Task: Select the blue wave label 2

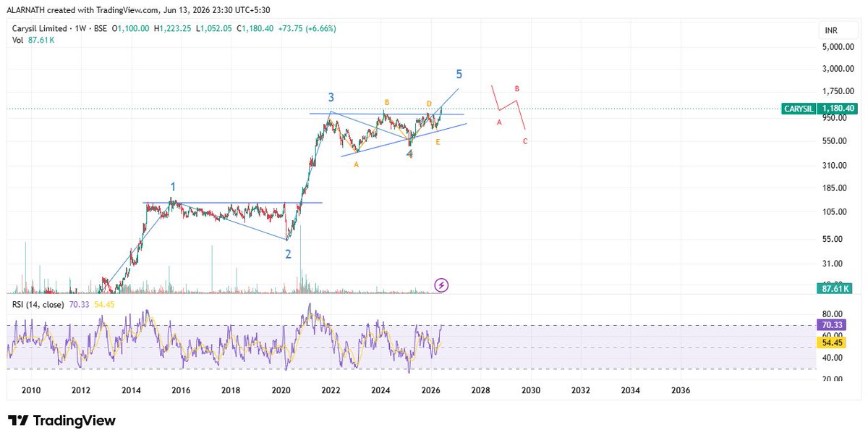Action: click(x=289, y=254)
